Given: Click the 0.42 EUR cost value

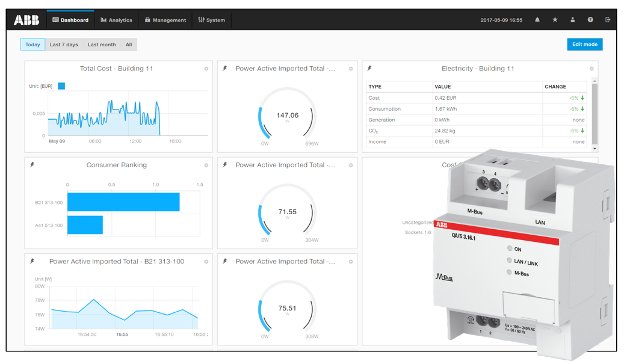Looking at the screenshot, I should 445,98.
